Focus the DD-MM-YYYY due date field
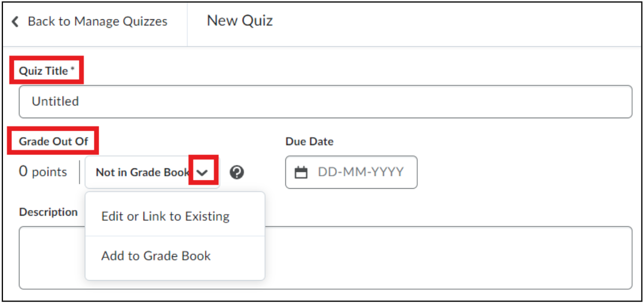The height and width of the screenshot is (304, 644). coord(351,172)
